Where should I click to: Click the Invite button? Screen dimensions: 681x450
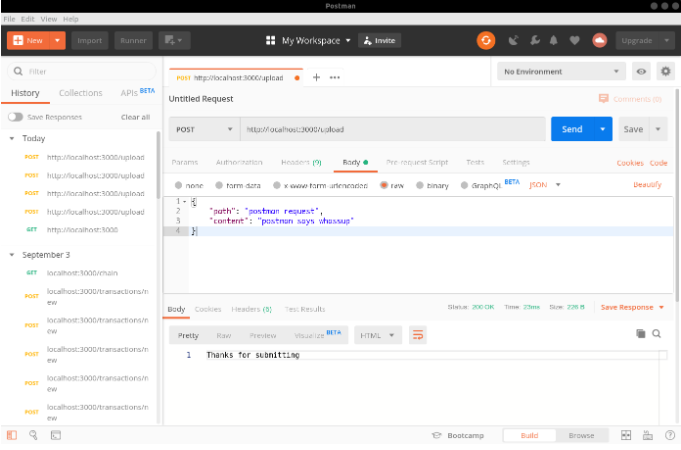[x=379, y=40]
